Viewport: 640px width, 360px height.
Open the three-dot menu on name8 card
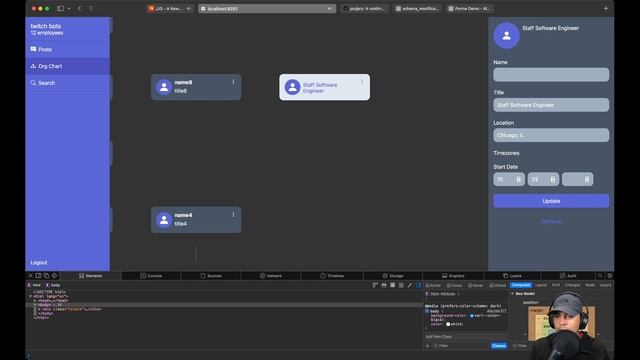[x=233, y=82]
